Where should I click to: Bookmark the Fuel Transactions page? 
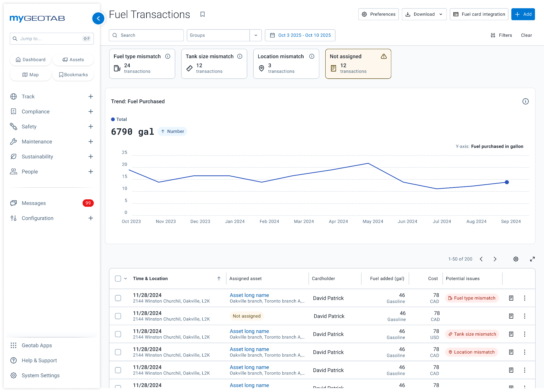click(202, 14)
